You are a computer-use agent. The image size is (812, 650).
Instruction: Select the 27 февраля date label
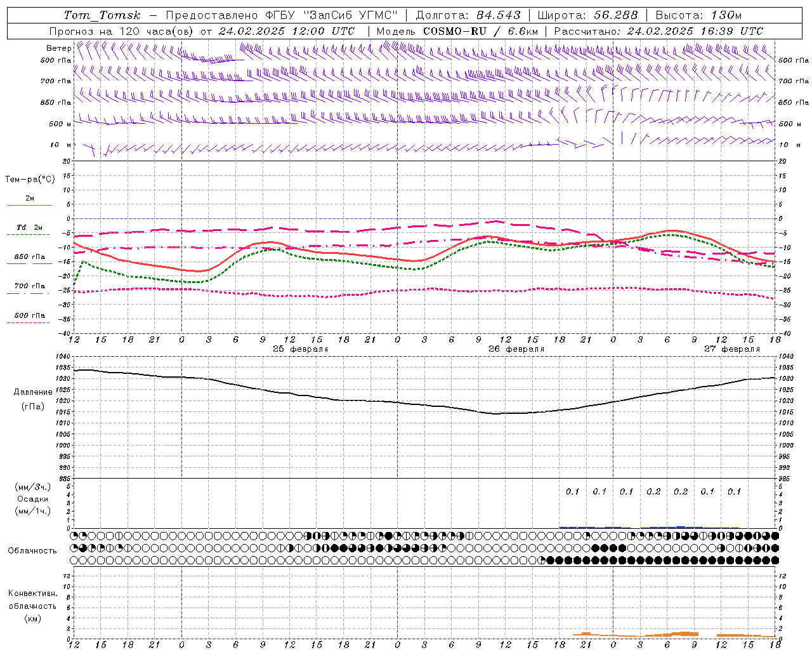[732, 349]
